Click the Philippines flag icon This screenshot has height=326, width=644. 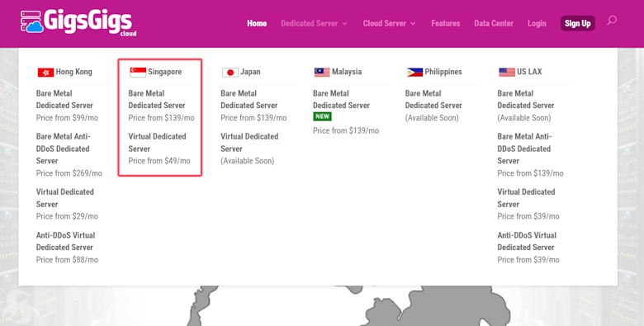click(414, 73)
